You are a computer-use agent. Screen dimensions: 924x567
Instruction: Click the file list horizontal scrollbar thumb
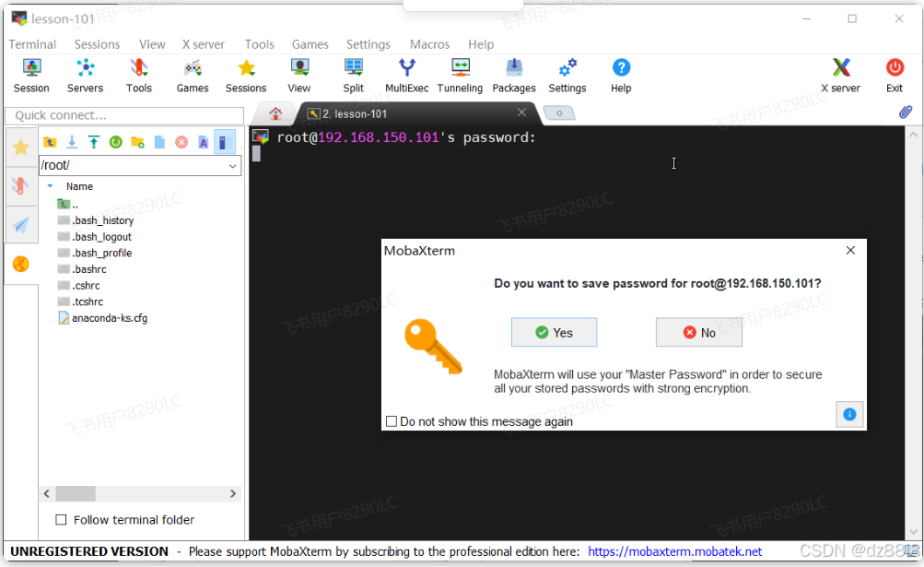(76, 493)
